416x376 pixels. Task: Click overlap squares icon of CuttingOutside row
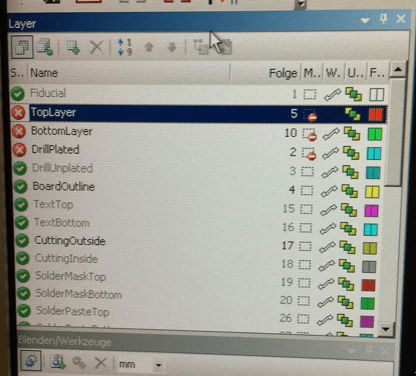point(348,247)
